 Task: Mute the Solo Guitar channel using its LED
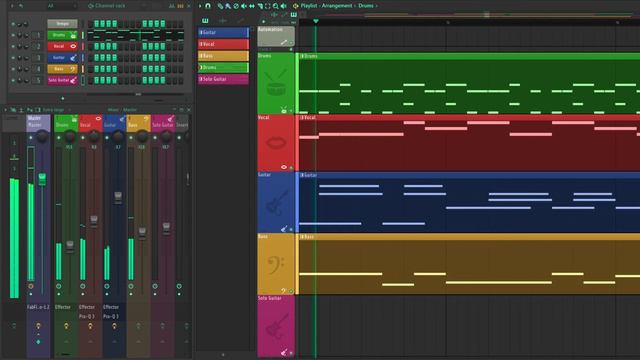tap(13, 80)
